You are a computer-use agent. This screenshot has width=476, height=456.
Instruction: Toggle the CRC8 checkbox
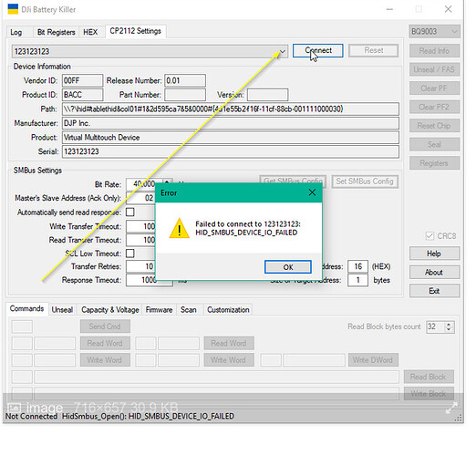[429, 236]
